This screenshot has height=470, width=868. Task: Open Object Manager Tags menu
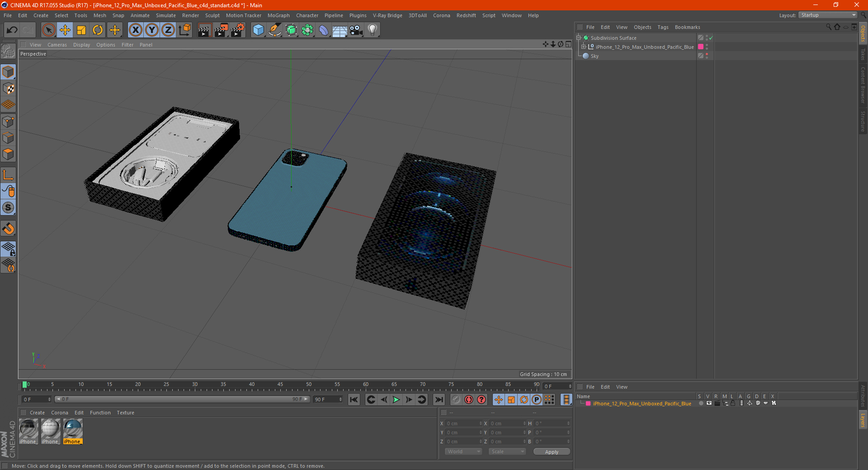(663, 27)
